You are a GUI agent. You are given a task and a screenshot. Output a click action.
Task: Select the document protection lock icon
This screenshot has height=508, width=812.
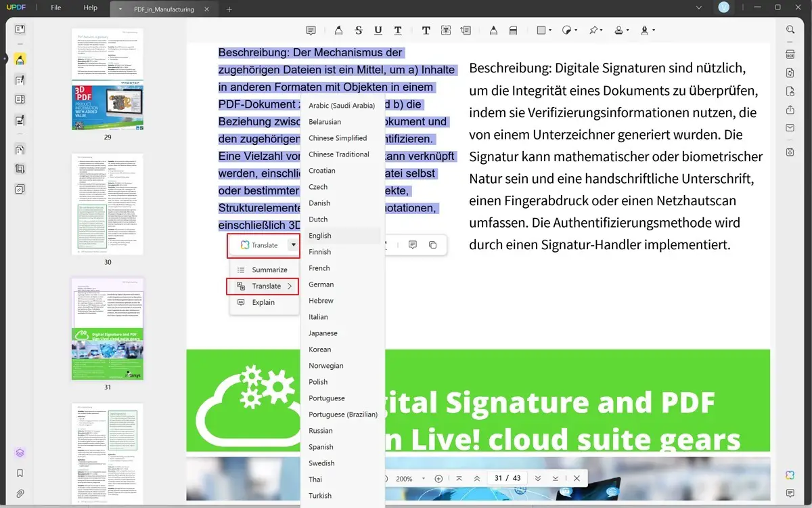pyautogui.click(x=790, y=91)
